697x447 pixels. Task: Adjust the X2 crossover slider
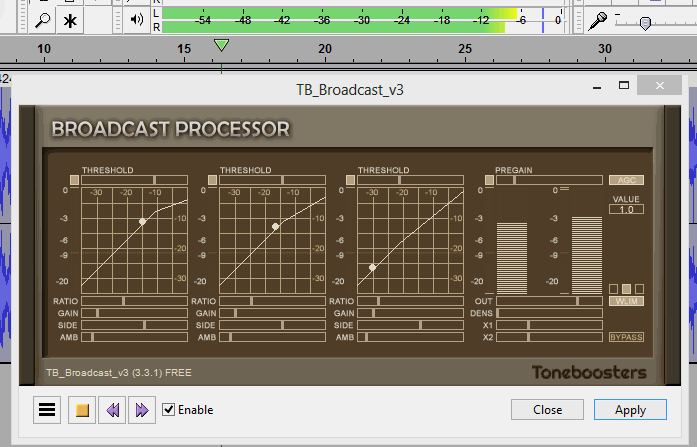coord(549,337)
